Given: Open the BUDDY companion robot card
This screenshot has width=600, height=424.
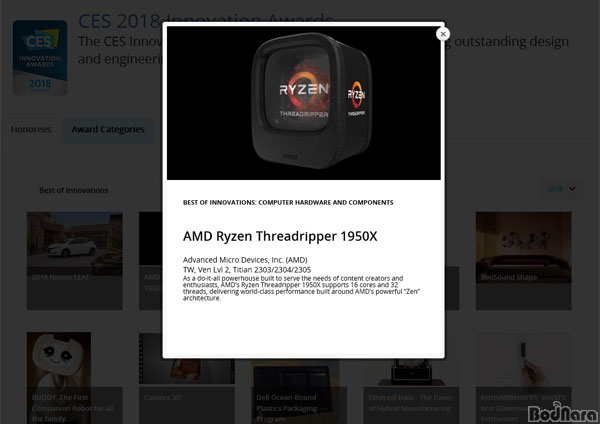Looking at the screenshot, I should [75, 378].
